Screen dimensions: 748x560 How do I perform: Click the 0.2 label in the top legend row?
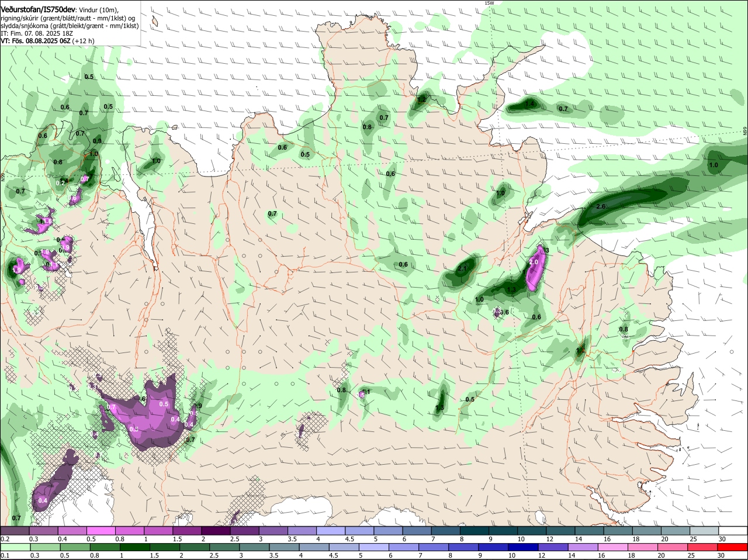click(x=5, y=538)
